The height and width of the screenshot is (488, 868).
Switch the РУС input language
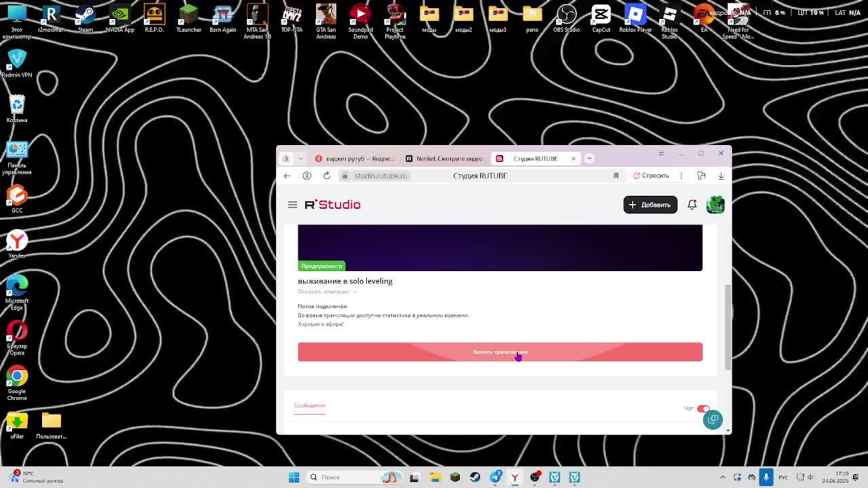tap(783, 477)
